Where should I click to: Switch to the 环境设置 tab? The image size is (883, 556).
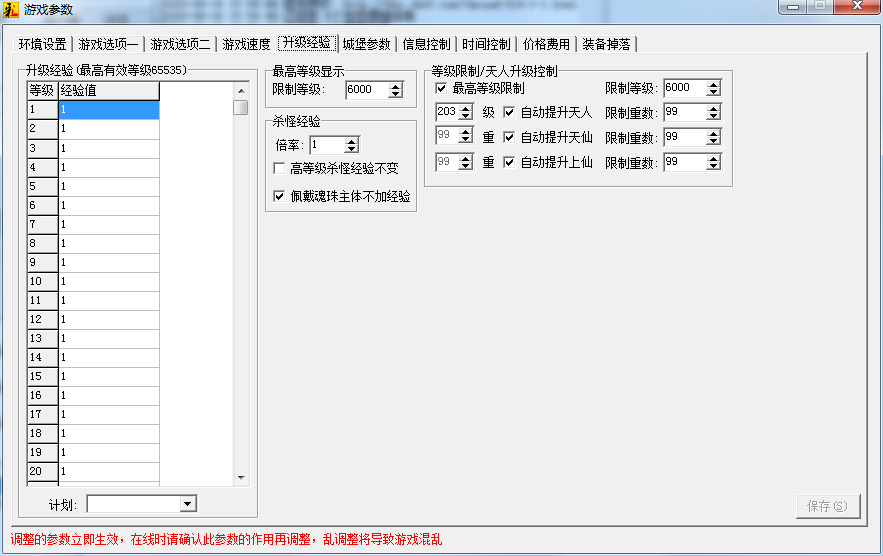(42, 44)
